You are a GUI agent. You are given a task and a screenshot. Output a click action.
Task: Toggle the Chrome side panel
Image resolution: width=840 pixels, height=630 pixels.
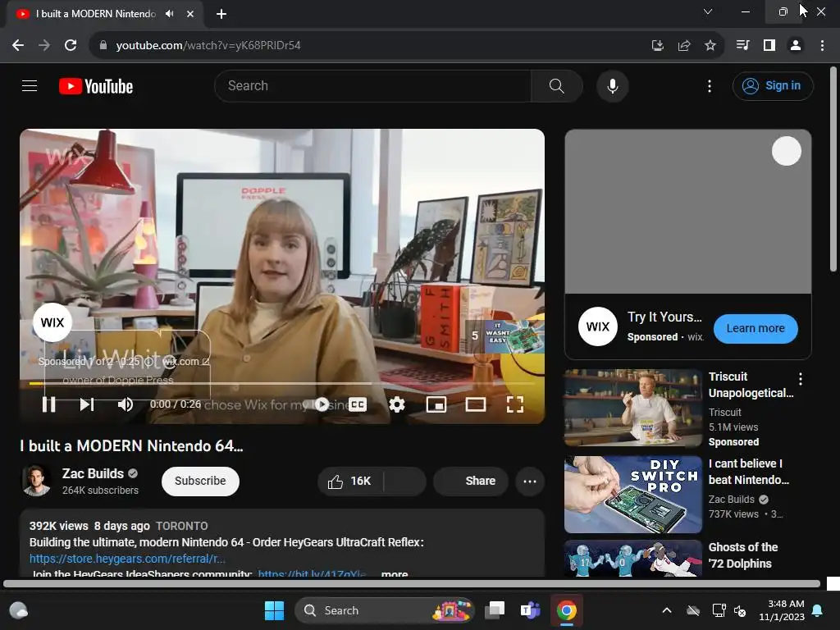[769, 46]
